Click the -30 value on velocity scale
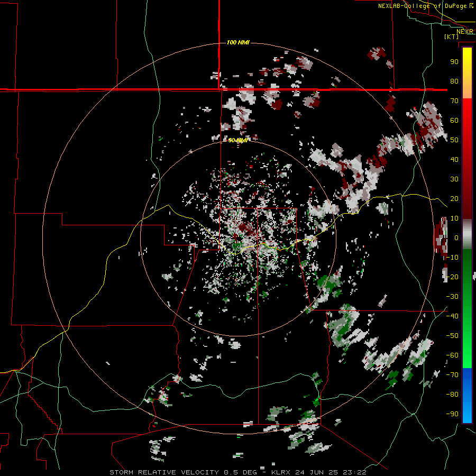This screenshot has width=476, height=476. [452, 296]
